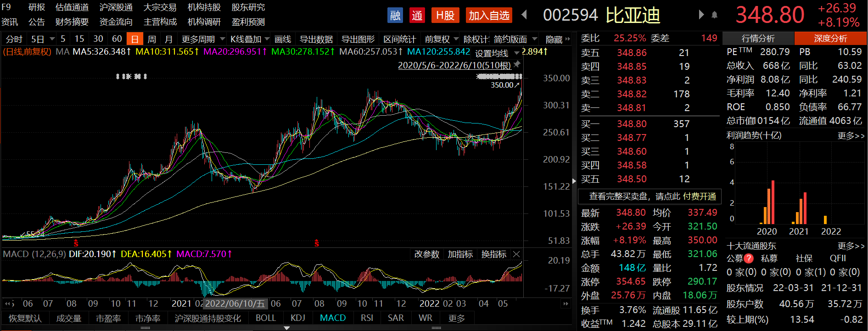Click the 加入自选 add to watchlist button

(x=489, y=15)
